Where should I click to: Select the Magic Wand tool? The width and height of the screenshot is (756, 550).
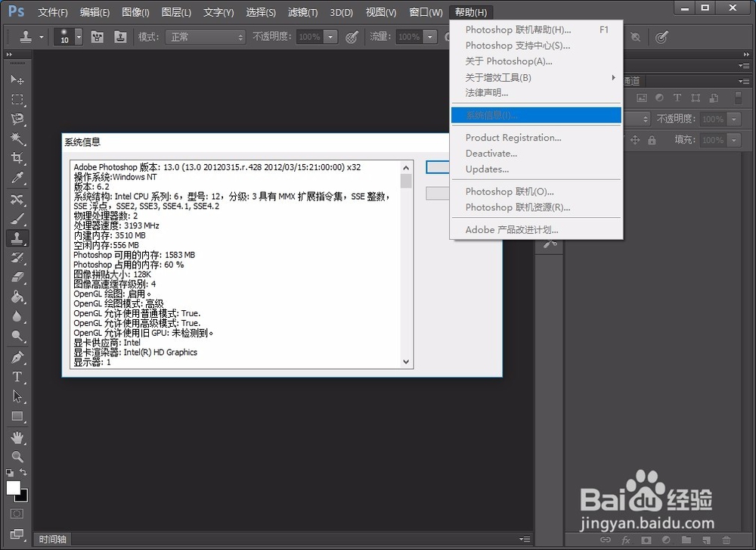click(17, 138)
